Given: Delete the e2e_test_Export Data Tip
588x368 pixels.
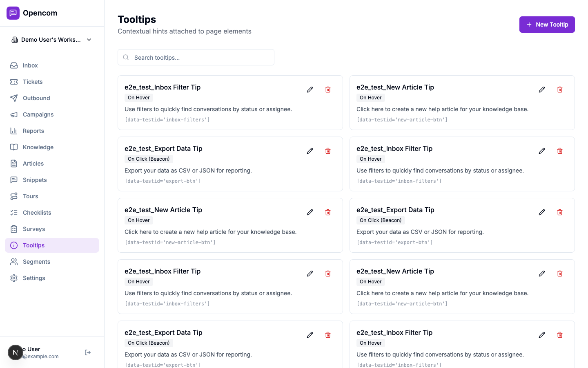Looking at the screenshot, I should pos(328,150).
